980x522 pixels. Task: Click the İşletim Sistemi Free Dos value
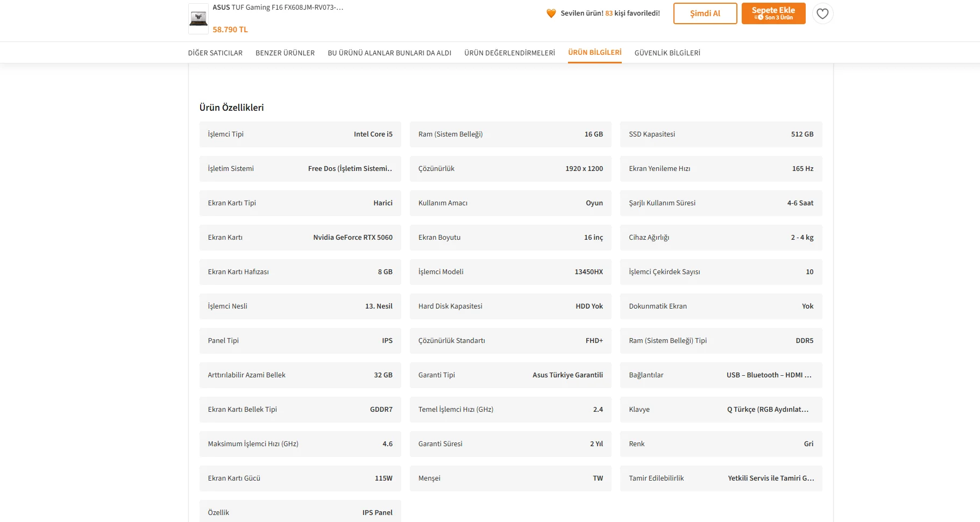[350, 169]
